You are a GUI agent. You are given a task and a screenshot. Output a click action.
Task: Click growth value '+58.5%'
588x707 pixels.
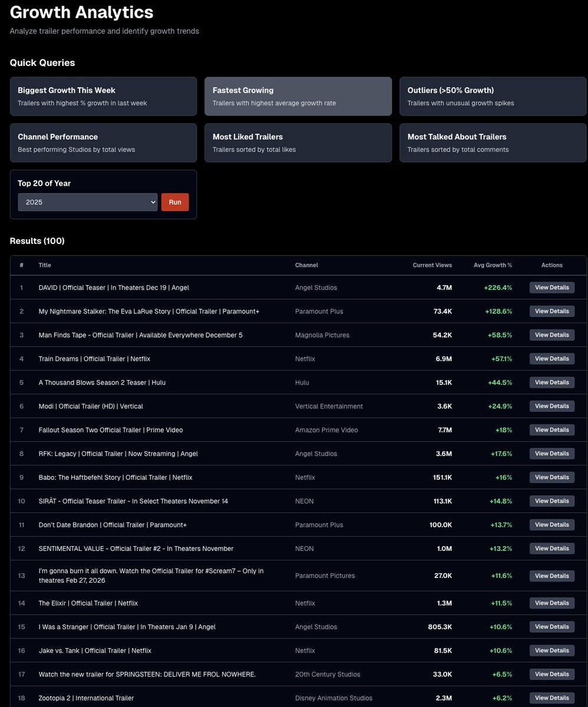500,335
